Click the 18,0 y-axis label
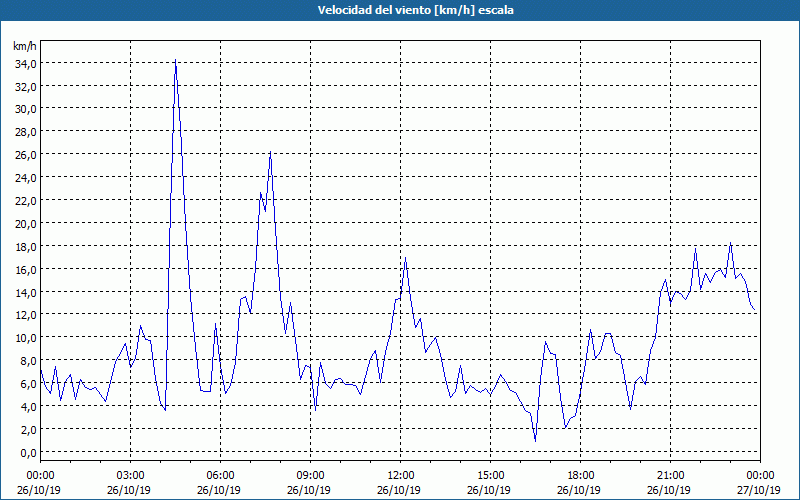 [25, 246]
